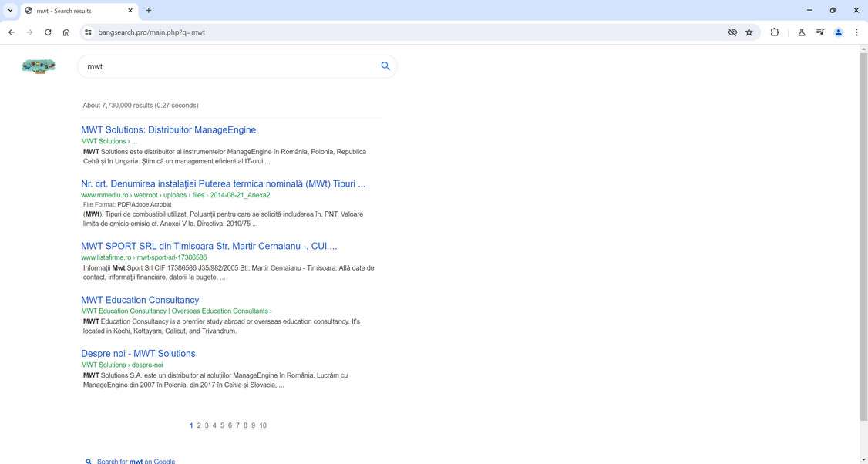Open the tracking protection eye icon
This screenshot has width=868, height=464.
click(732, 32)
